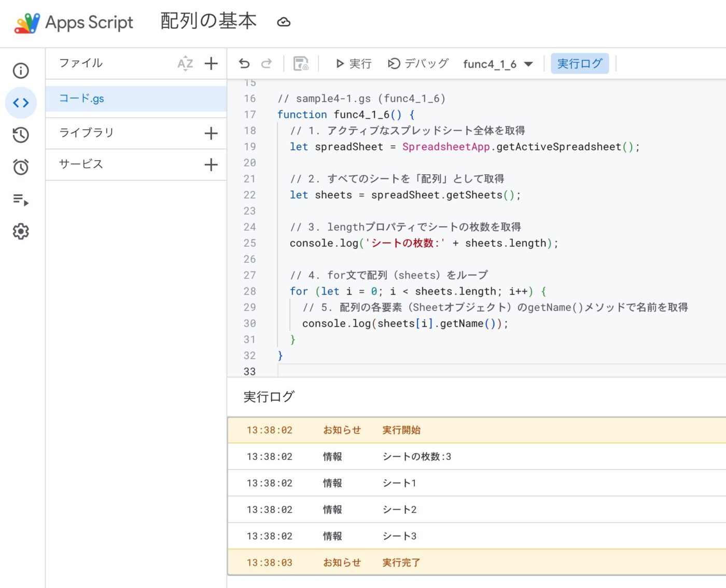Image resolution: width=726 pixels, height=588 pixels.
Task: Add a service with plus button
Action: click(211, 165)
